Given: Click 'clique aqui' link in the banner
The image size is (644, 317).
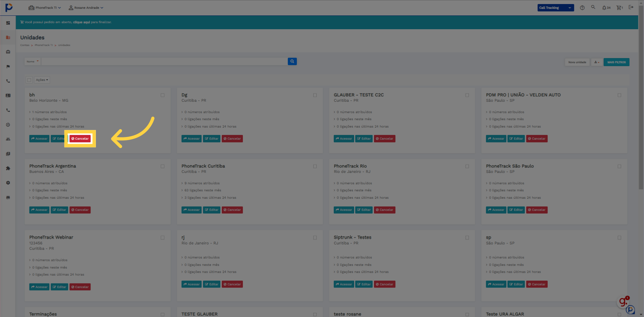Looking at the screenshot, I should click(x=82, y=22).
